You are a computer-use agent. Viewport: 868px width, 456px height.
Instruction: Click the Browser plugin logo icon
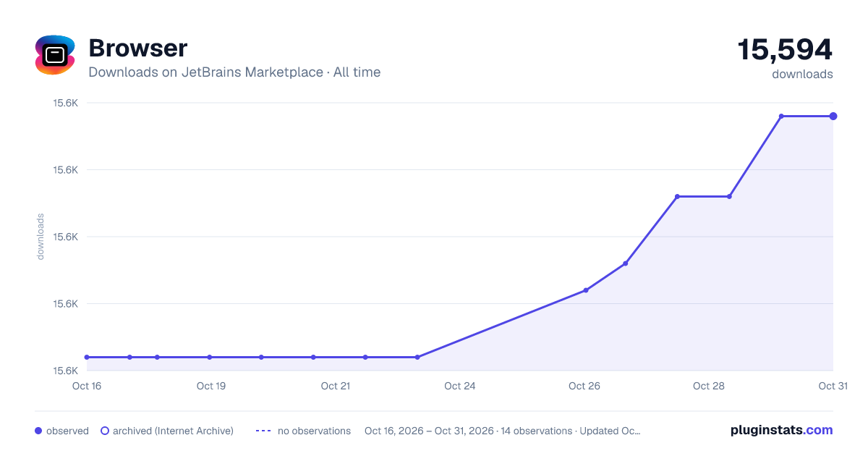point(55,55)
